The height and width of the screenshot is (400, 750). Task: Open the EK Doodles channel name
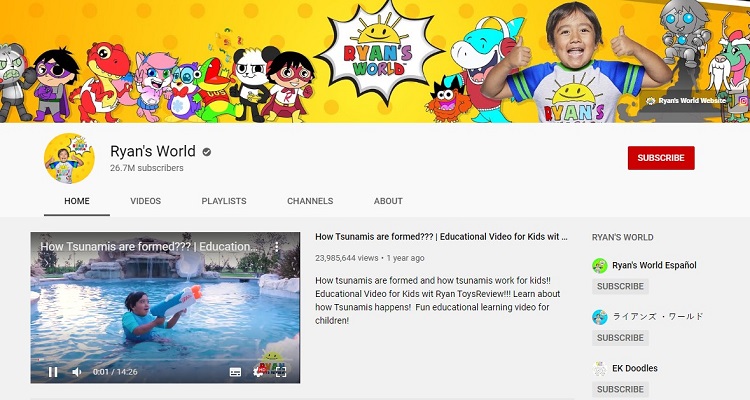pos(635,368)
